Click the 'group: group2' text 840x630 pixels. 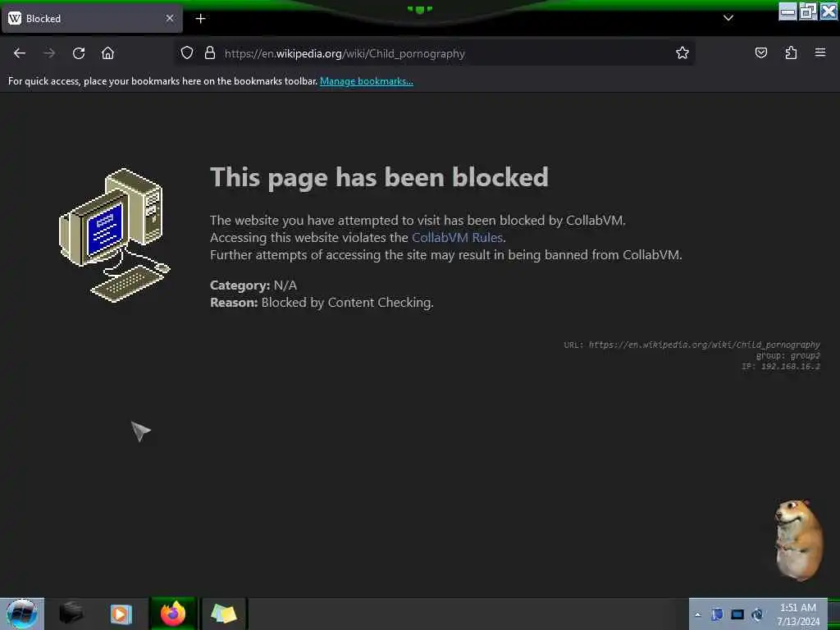point(788,356)
